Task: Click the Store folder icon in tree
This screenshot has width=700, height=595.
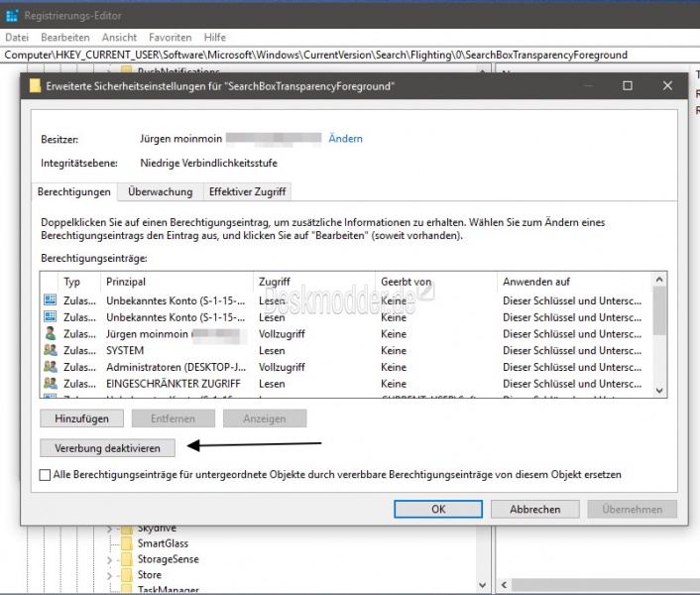Action: tap(127, 574)
